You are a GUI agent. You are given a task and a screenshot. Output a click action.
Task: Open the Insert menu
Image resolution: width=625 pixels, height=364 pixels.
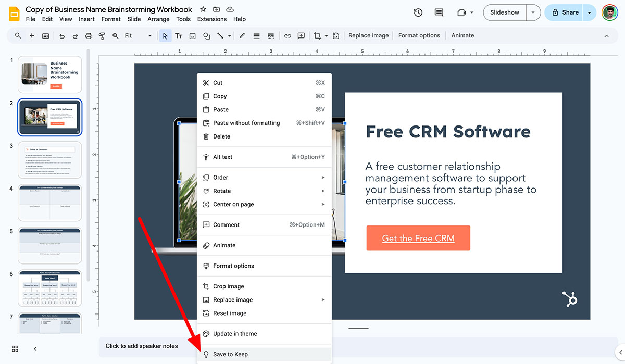(x=86, y=19)
